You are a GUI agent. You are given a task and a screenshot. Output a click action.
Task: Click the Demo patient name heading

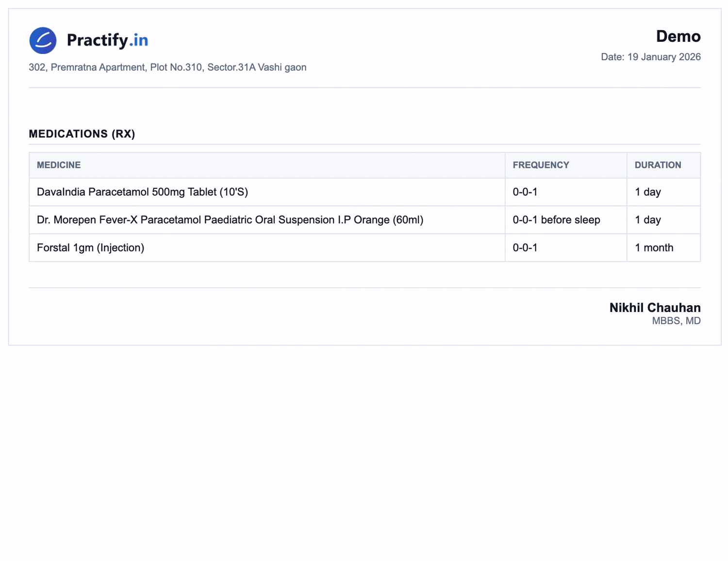pyautogui.click(x=678, y=36)
